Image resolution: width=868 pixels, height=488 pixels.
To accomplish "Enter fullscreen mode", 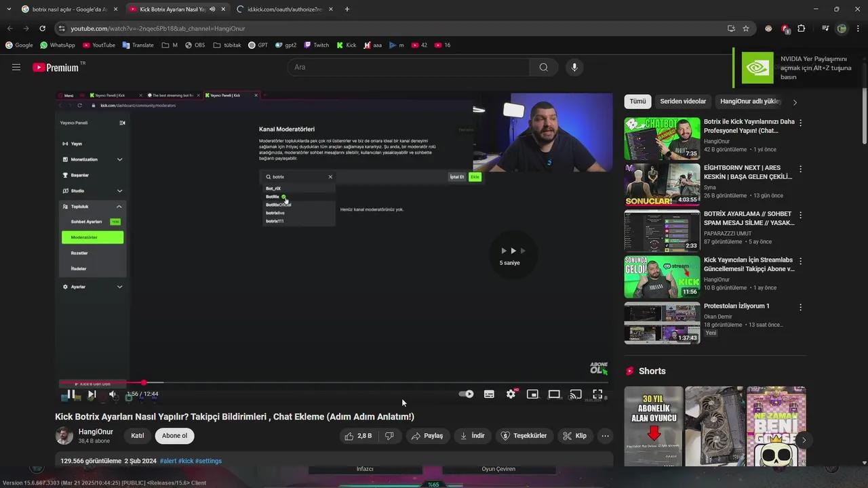I will pos(597,394).
